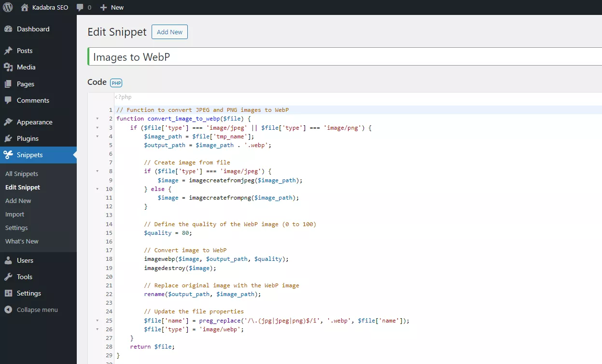Toggle fold arrow at line 4

point(98,136)
